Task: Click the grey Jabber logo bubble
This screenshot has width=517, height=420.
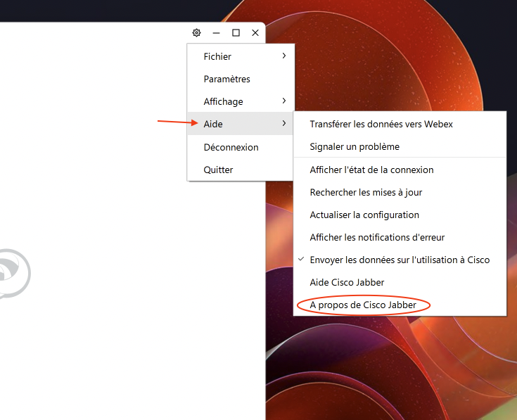Action: coord(13,273)
